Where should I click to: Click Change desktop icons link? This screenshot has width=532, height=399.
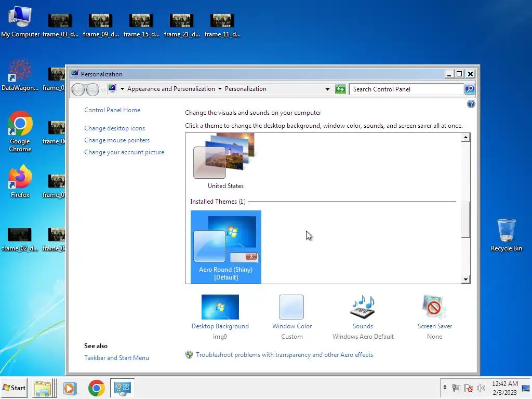point(115,128)
